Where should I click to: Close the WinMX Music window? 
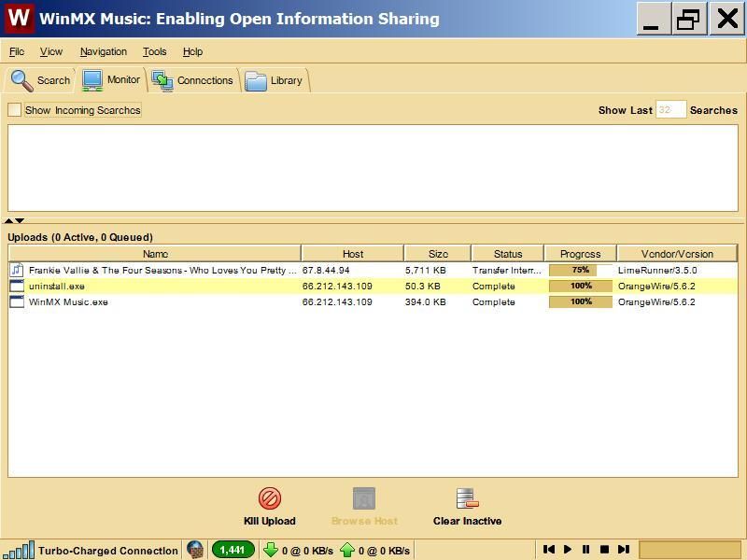[x=727, y=19]
